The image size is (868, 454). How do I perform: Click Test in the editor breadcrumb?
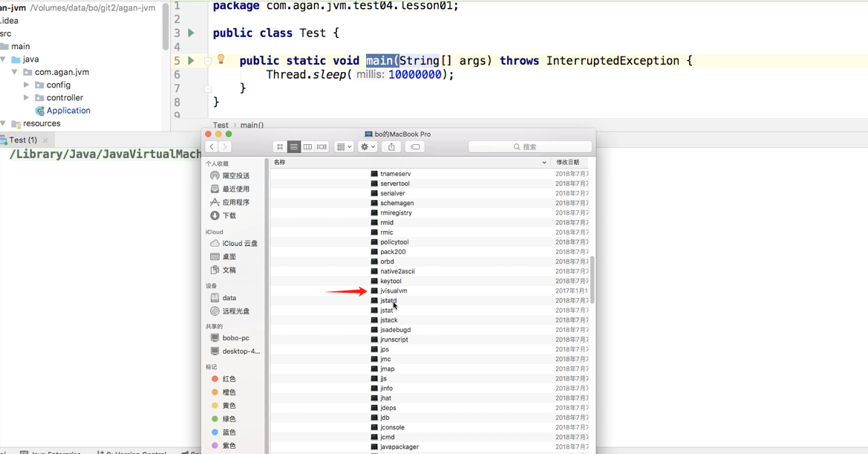point(221,125)
